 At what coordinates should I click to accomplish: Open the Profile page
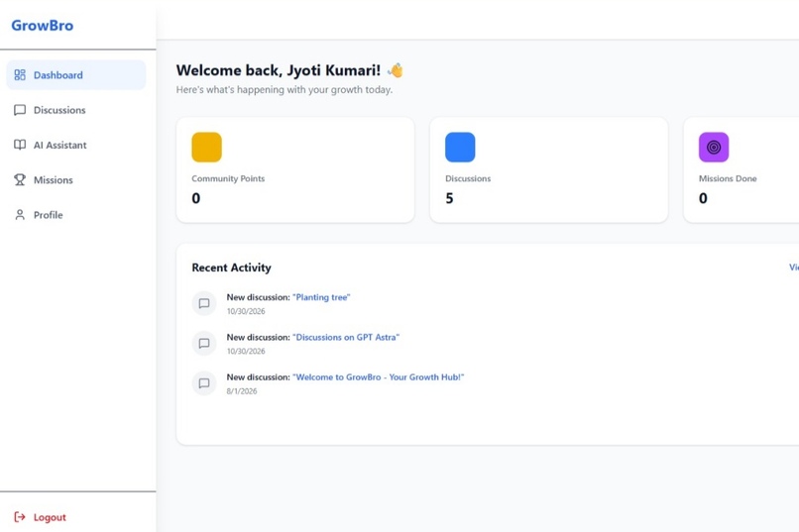(76, 215)
